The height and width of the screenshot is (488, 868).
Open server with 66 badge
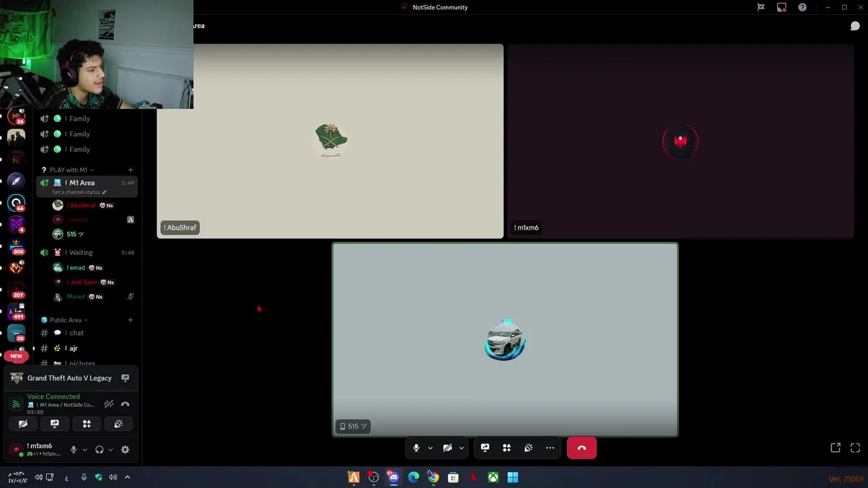[16, 203]
